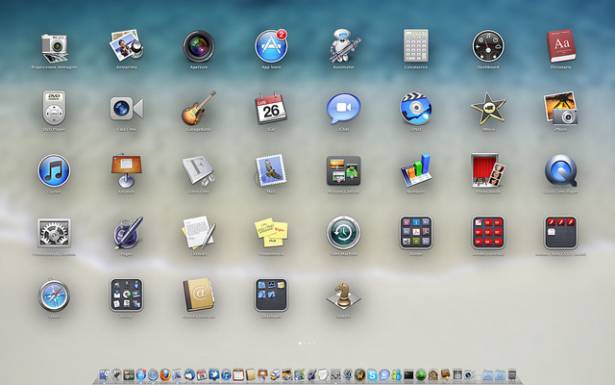Launch Keynote podium icon

coord(126,170)
